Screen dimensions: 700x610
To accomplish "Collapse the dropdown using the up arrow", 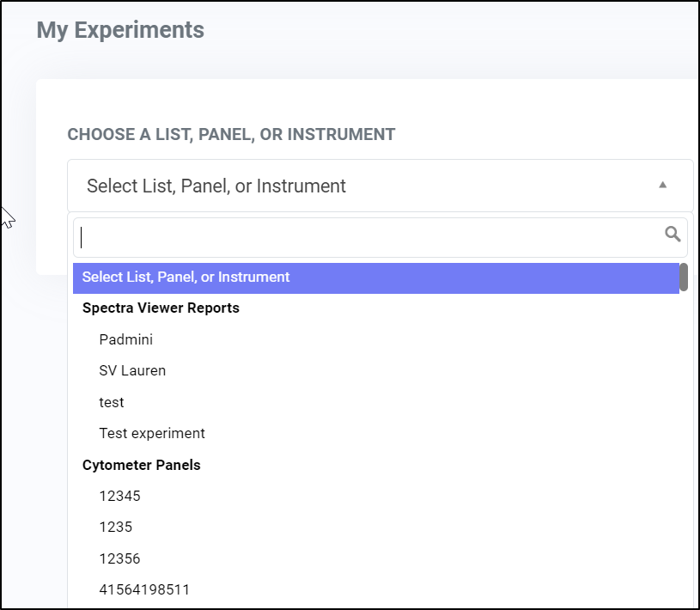I will tap(662, 185).
